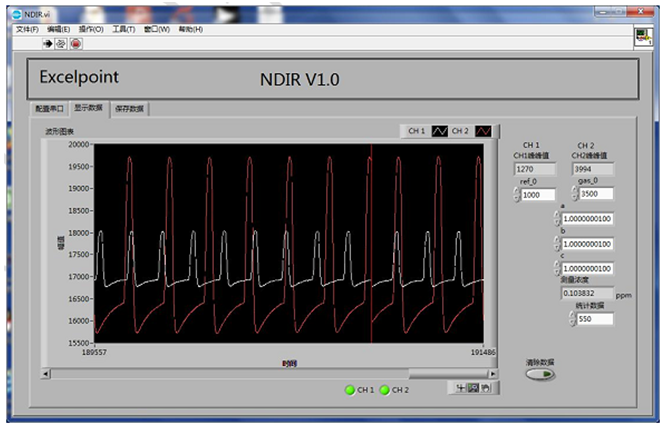Open the 工具(T) menu
The height and width of the screenshot is (426, 662).
coord(123,29)
